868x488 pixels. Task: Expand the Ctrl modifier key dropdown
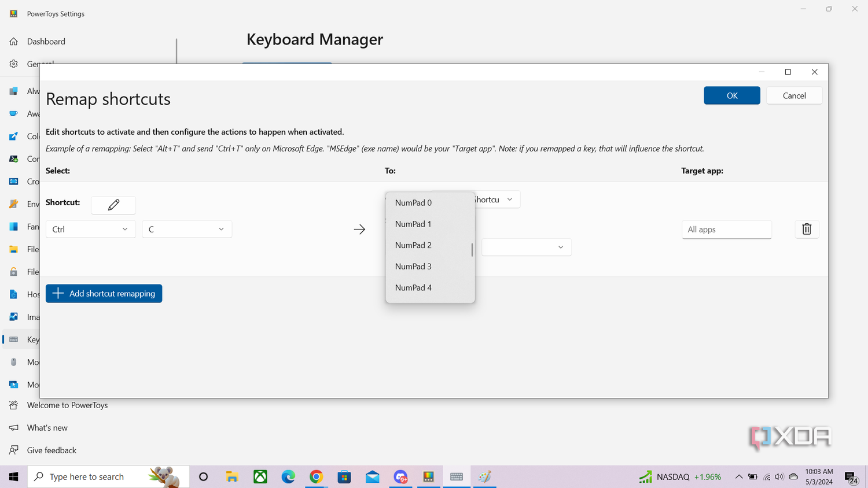(90, 229)
